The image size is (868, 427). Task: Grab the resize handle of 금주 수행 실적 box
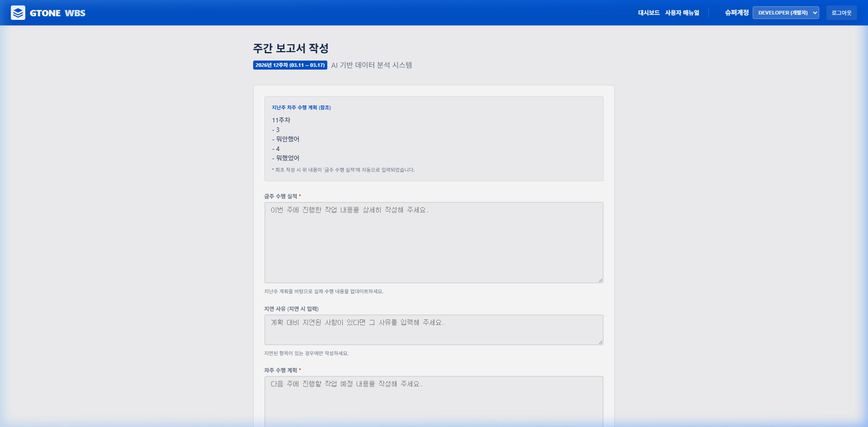(x=600, y=281)
